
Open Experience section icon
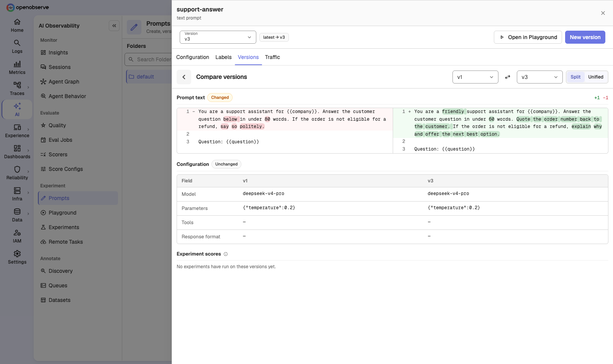pyautogui.click(x=17, y=127)
